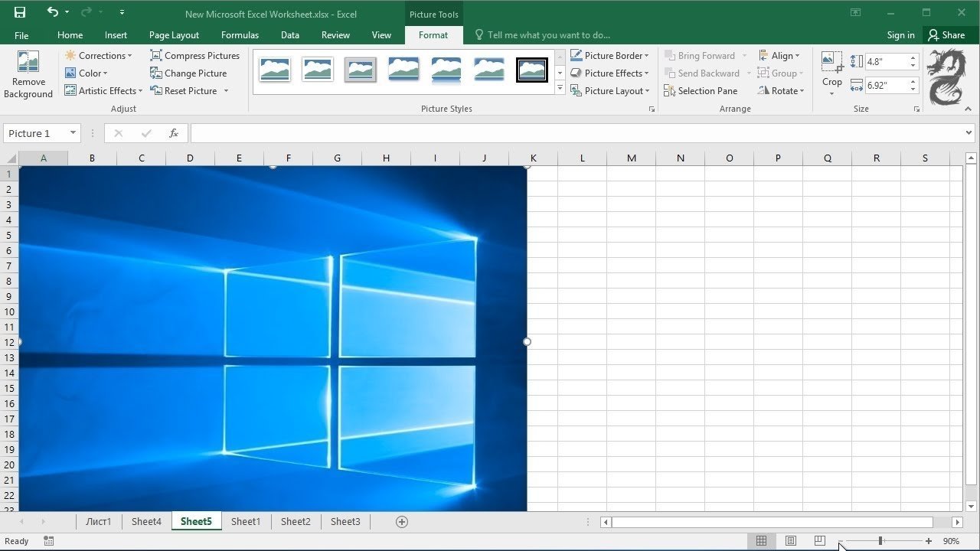The height and width of the screenshot is (551, 980).
Task: Expand the Picture Styles gallery More arrow
Action: tap(560, 89)
